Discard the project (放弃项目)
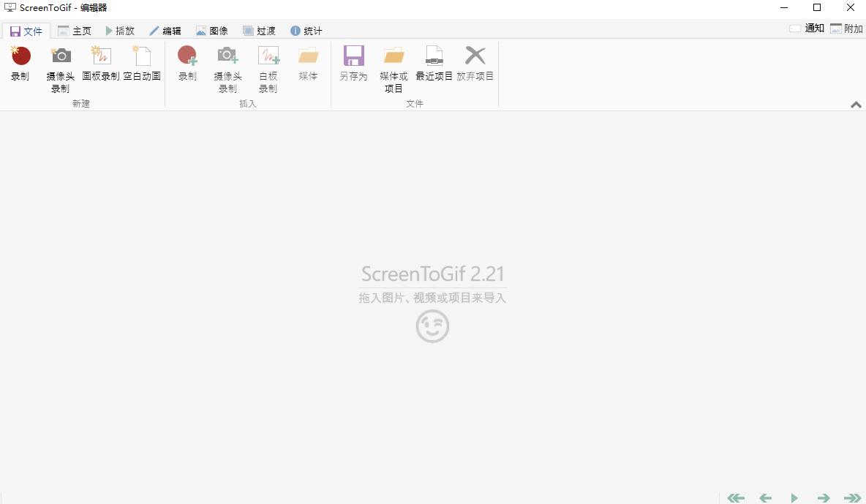 pos(475,63)
